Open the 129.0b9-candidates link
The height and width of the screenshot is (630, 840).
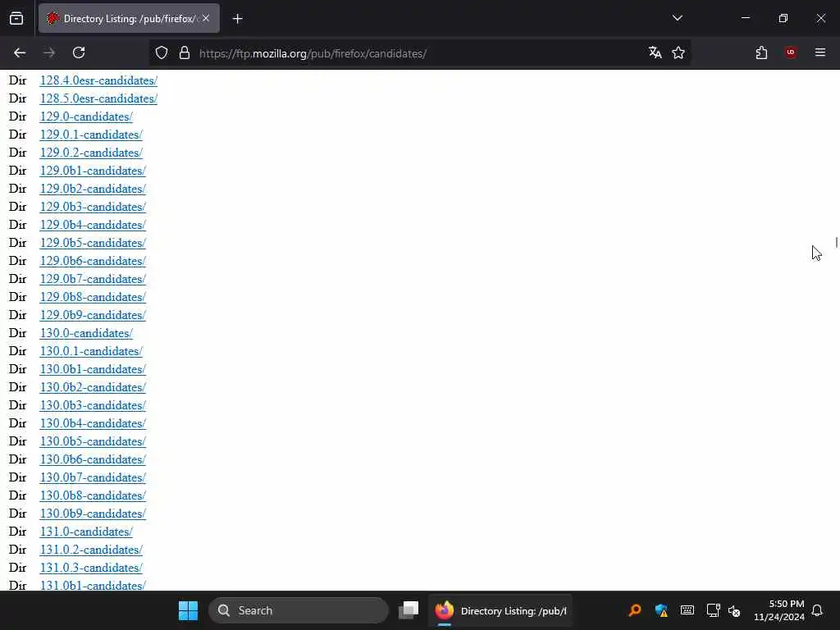(x=93, y=315)
